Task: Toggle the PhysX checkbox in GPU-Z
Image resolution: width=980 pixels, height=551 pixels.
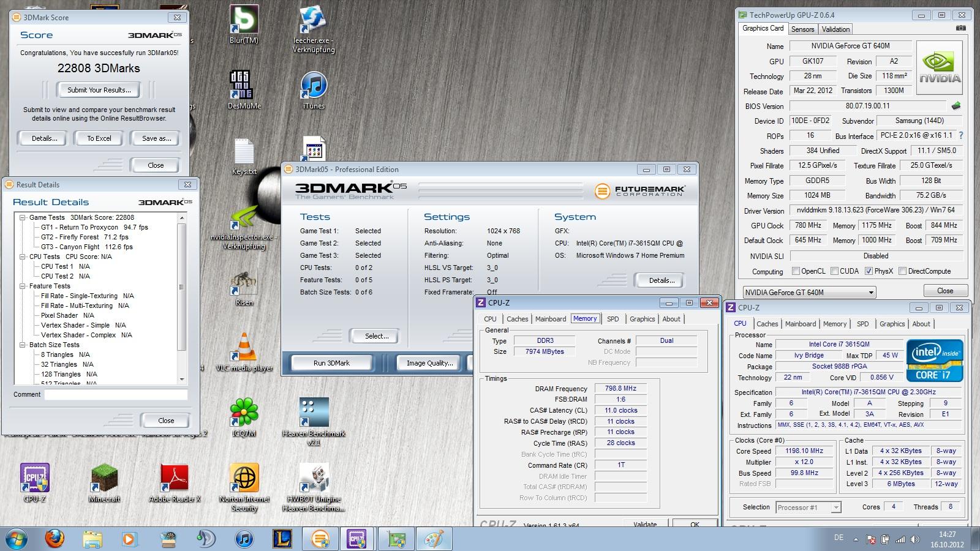Action: (869, 271)
